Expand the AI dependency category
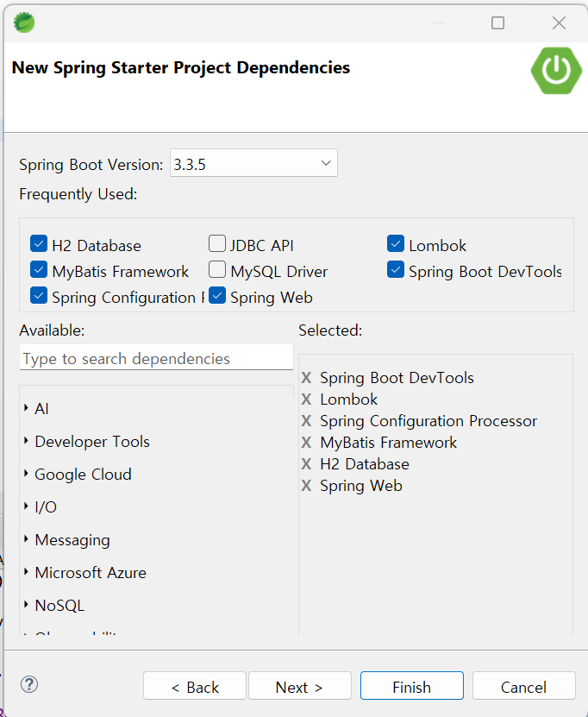The height and width of the screenshot is (717, 588). tap(28, 409)
